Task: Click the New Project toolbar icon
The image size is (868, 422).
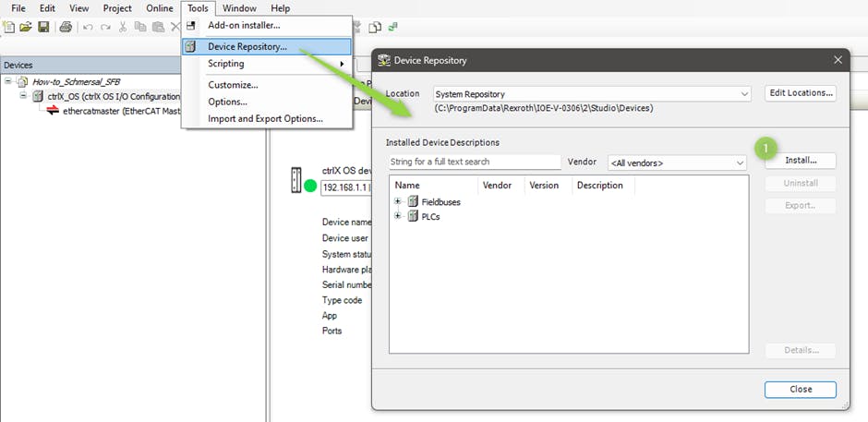Action: (x=9, y=27)
